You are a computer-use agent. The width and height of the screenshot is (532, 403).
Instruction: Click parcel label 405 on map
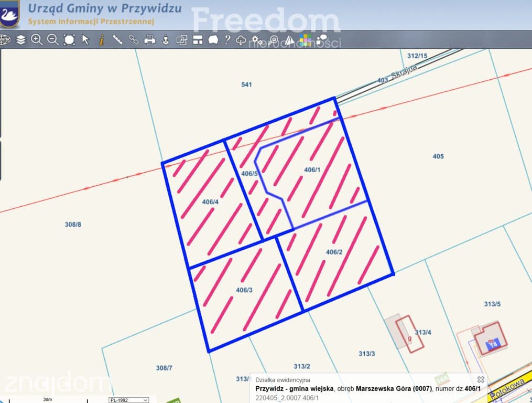(438, 156)
